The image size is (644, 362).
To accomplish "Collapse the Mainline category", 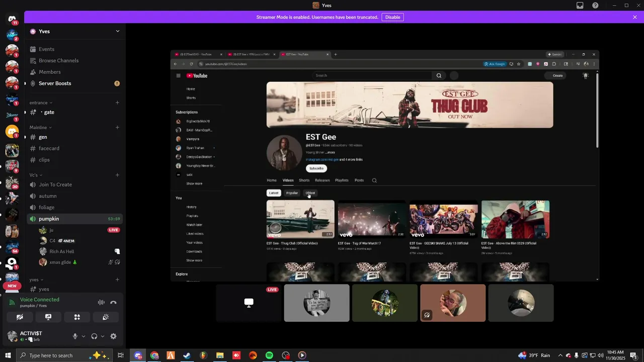I will [41, 127].
